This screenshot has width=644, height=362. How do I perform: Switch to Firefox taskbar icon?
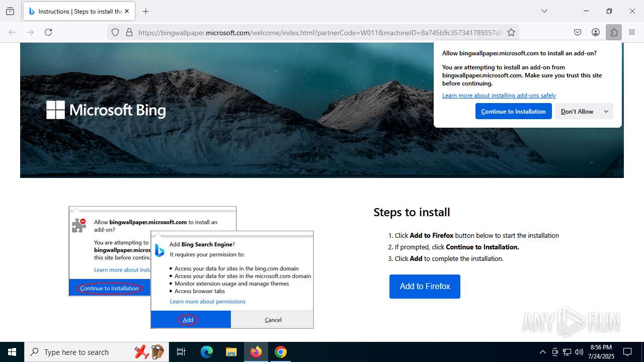coord(256,352)
